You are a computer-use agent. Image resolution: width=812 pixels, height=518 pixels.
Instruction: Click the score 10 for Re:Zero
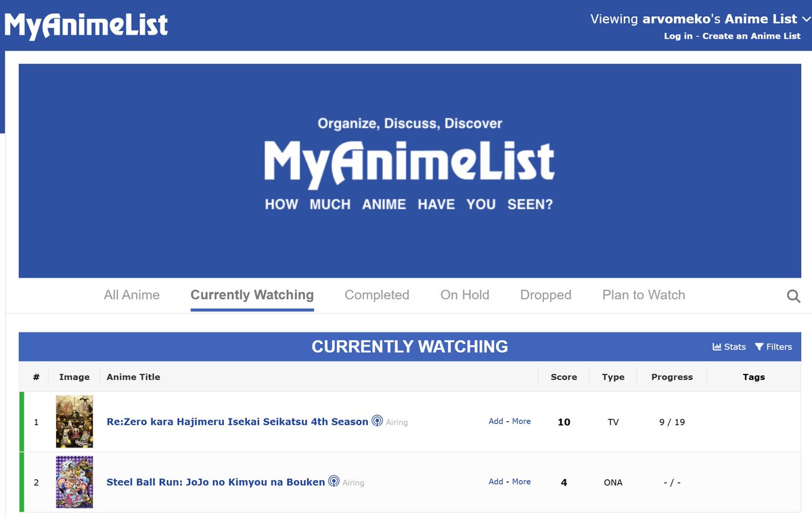pyautogui.click(x=564, y=422)
